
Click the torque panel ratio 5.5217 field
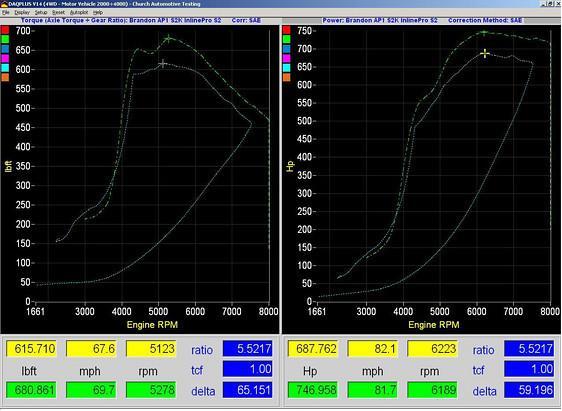[247, 349]
